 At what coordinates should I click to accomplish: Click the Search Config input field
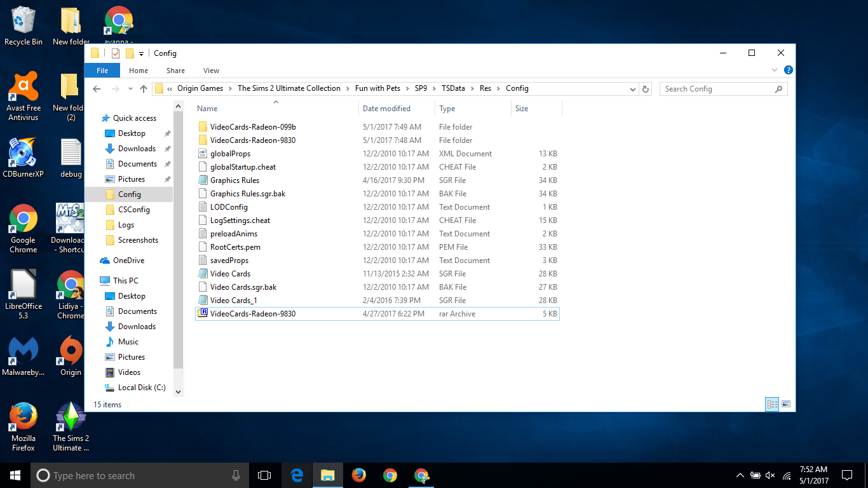pos(718,89)
